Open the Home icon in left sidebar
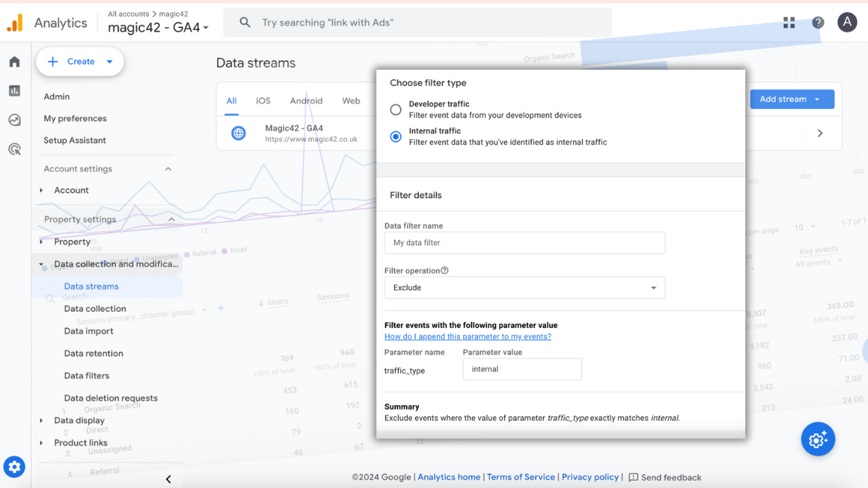The width and height of the screenshot is (868, 488). [14, 61]
